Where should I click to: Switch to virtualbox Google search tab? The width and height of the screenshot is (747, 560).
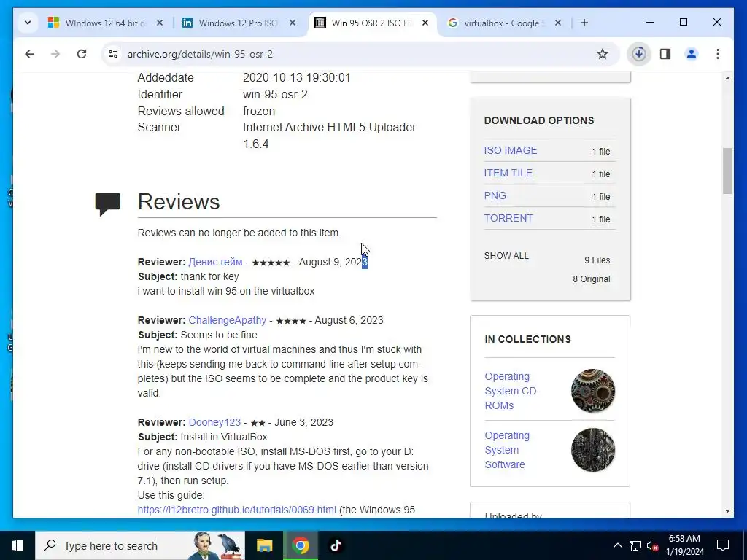point(504,23)
